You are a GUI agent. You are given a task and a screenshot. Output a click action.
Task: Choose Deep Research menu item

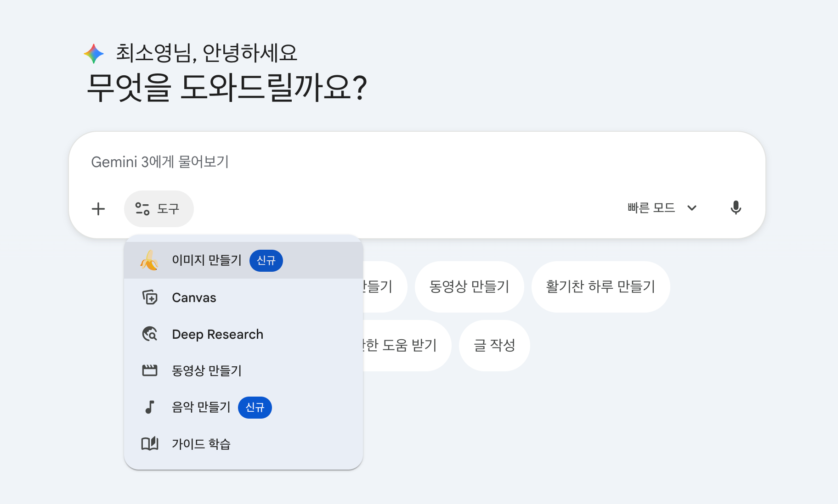pyautogui.click(x=217, y=334)
